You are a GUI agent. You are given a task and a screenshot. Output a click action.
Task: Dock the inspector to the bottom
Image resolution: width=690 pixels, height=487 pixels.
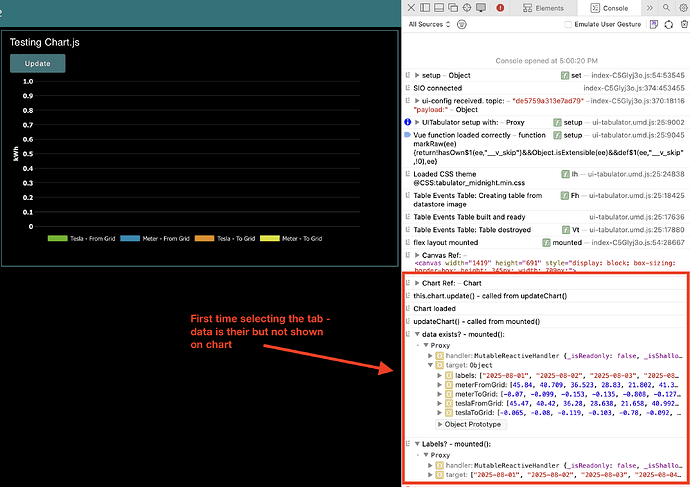point(439,7)
